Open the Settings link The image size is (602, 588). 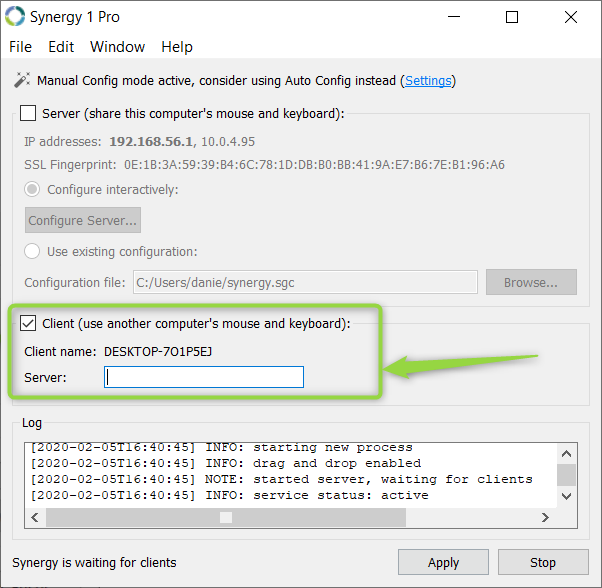tap(428, 81)
